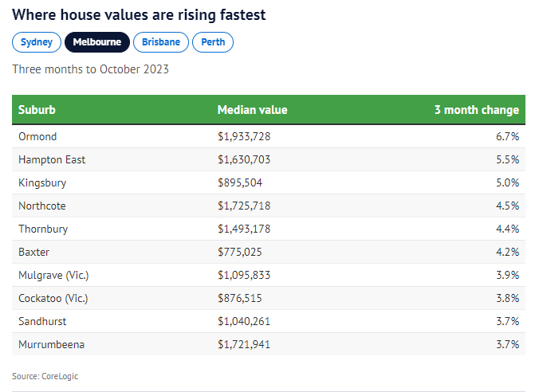Click the 6.7% change for Ormond
The width and height of the screenshot is (543, 392).
coord(508,136)
